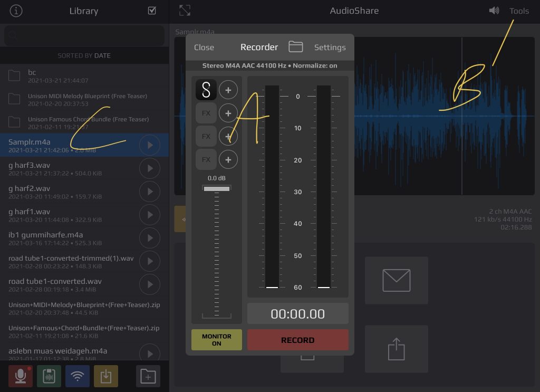Image resolution: width=540 pixels, height=392 pixels.
Task: Select the first FX slot
Action: (206, 113)
